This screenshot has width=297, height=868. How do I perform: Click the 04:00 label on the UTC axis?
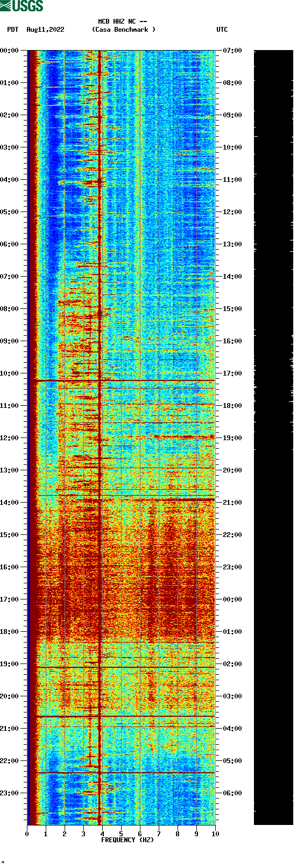[232, 729]
